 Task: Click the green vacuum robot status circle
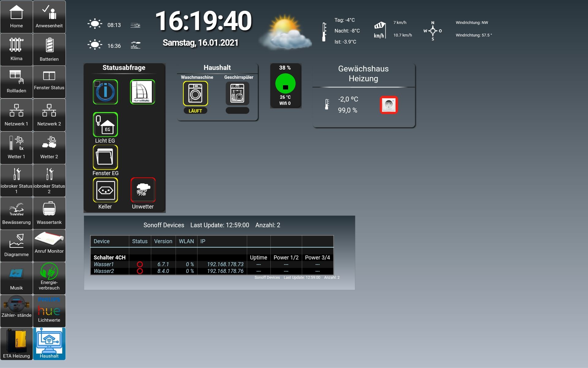tap(285, 84)
